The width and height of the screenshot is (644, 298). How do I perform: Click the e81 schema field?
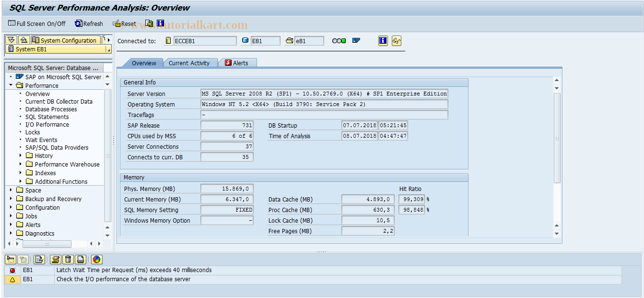309,41
